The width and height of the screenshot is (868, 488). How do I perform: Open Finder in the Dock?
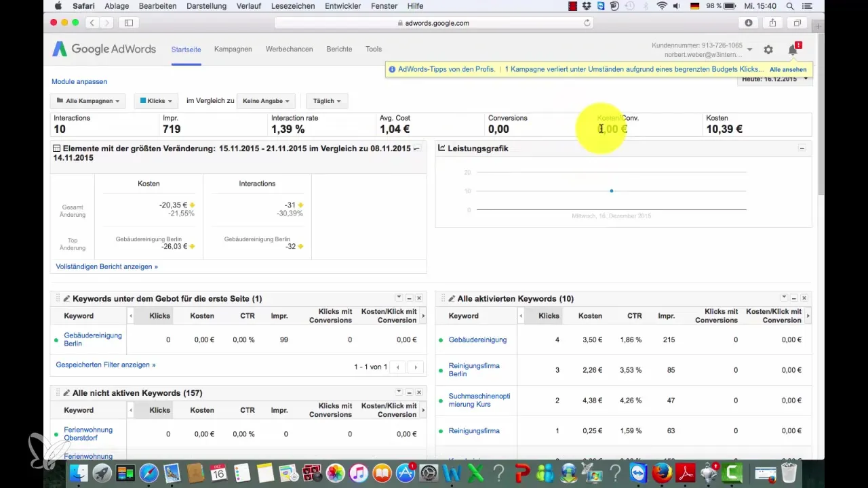pyautogui.click(x=79, y=472)
